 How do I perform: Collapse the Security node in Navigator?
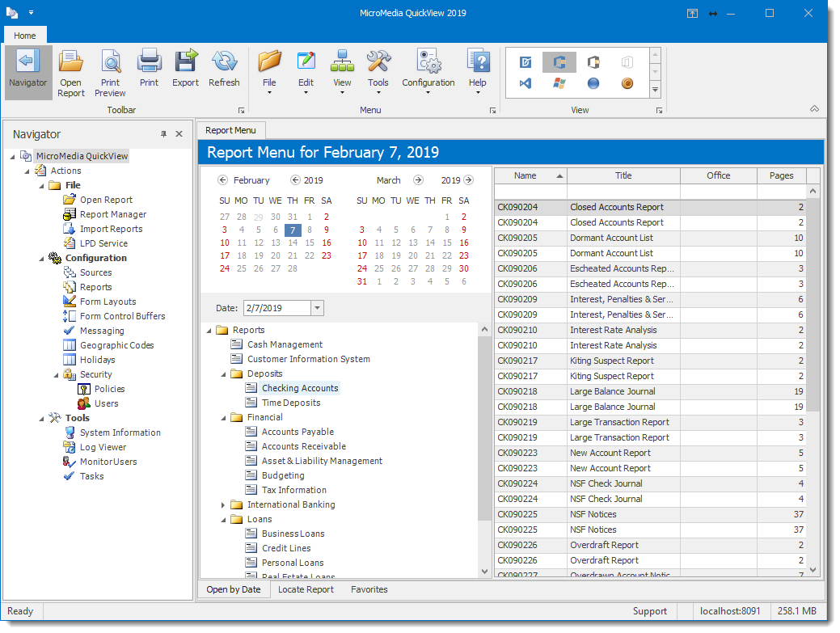pyautogui.click(x=57, y=375)
